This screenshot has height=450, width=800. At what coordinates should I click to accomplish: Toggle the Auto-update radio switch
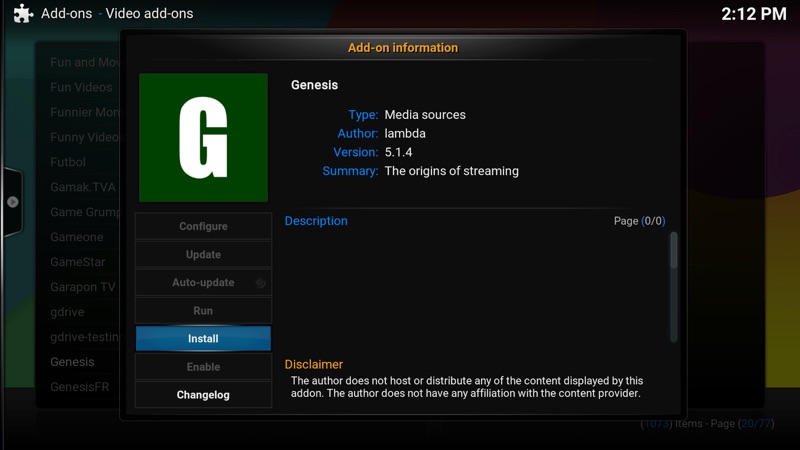260,282
